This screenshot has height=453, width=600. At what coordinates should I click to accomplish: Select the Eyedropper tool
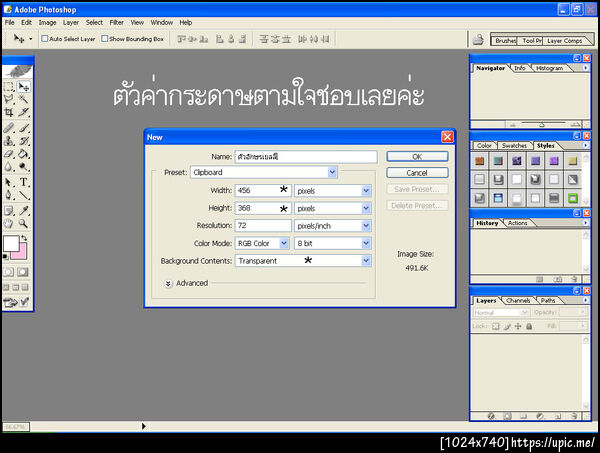click(24, 210)
